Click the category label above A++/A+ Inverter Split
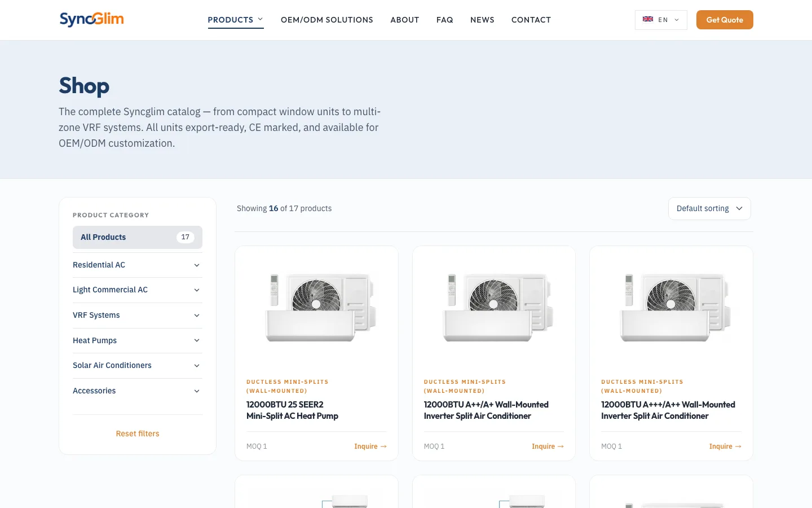This screenshot has width=812, height=508. (x=465, y=386)
